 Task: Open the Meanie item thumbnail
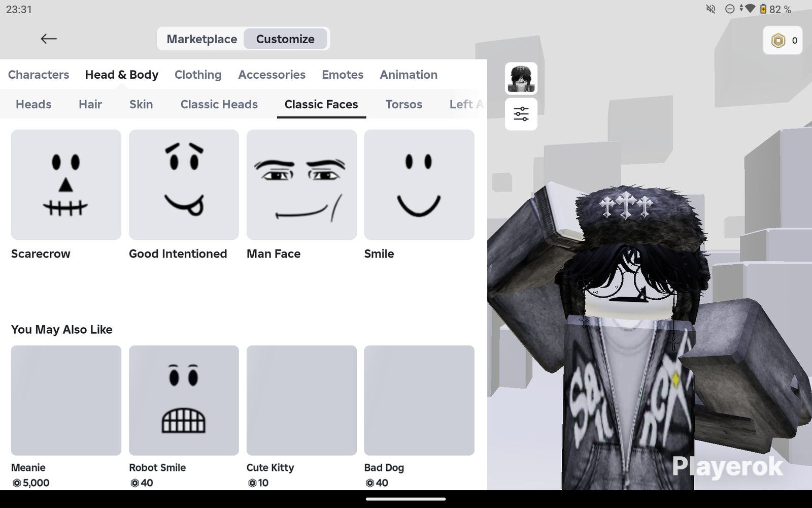(x=66, y=400)
